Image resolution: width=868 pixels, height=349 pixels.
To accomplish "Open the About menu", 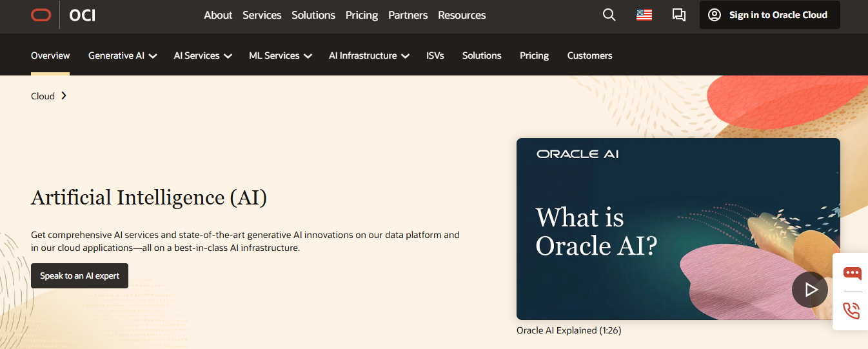I will [x=218, y=15].
